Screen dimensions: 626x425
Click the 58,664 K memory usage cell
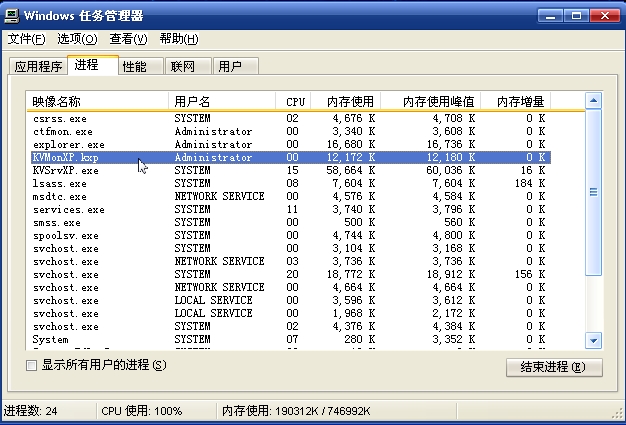[351, 170]
